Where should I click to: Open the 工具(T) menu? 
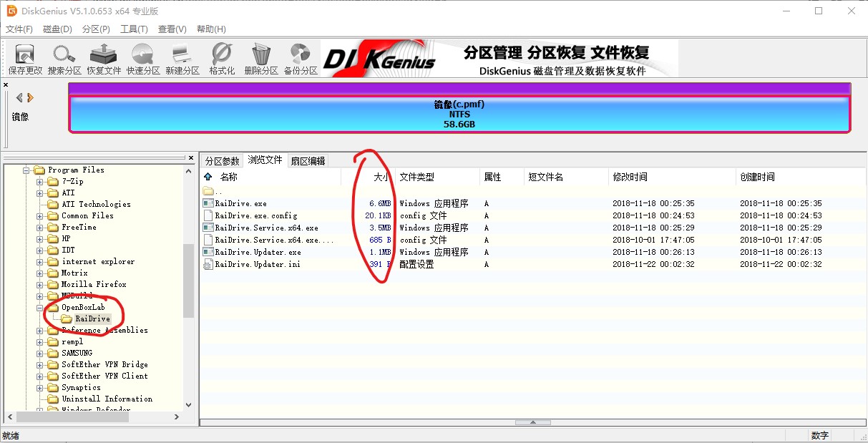point(134,29)
